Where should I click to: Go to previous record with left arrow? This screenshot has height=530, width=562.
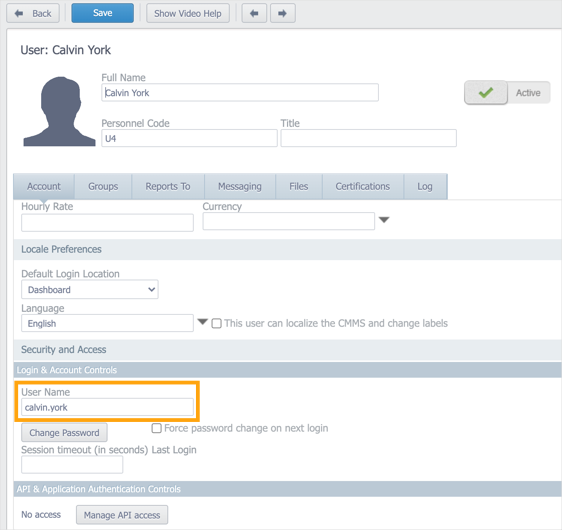254,13
